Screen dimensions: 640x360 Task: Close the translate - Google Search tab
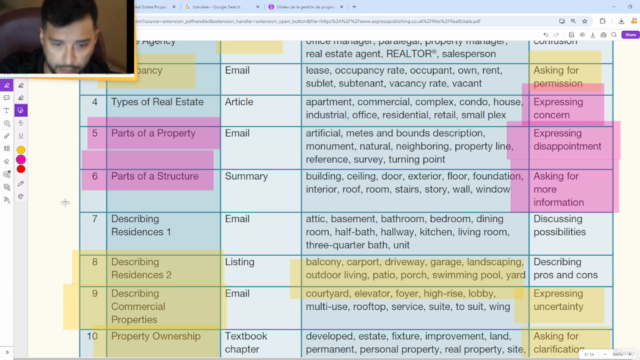258,7
